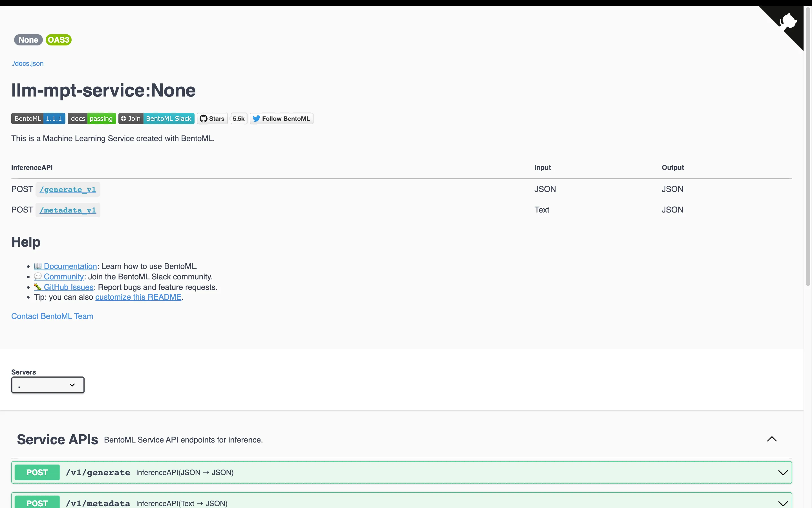This screenshot has width=812, height=508.
Task: Collapse the Service APIs section
Action: [772, 439]
